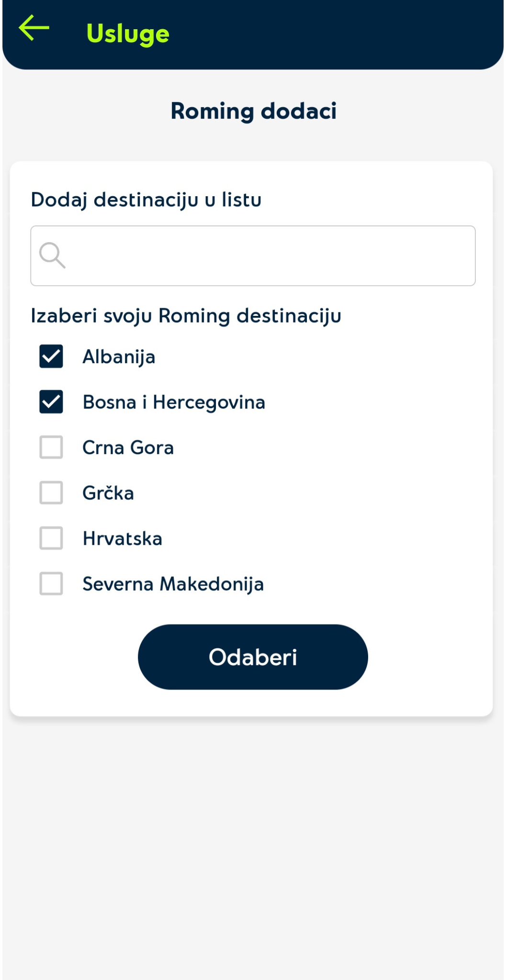The width and height of the screenshot is (506, 980).
Task: Tap the Hrvatska destination name
Action: (123, 539)
